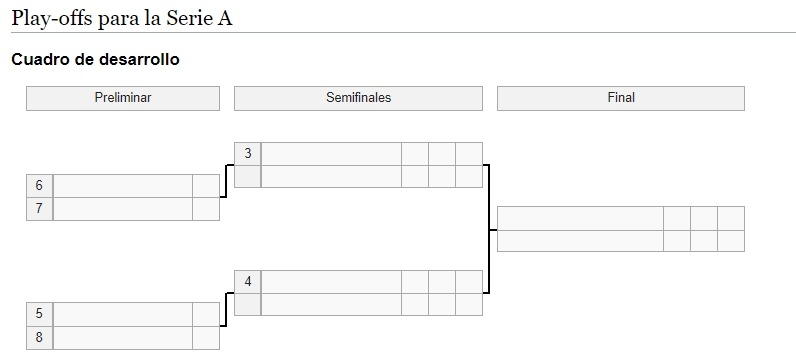
Task: Click the Cuadro de desarrollo subheading
Action: point(95,59)
